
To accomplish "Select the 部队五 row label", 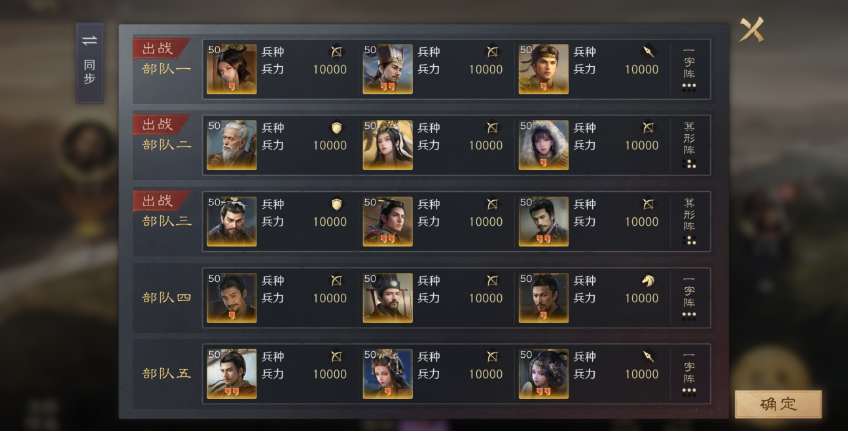I will [166, 374].
